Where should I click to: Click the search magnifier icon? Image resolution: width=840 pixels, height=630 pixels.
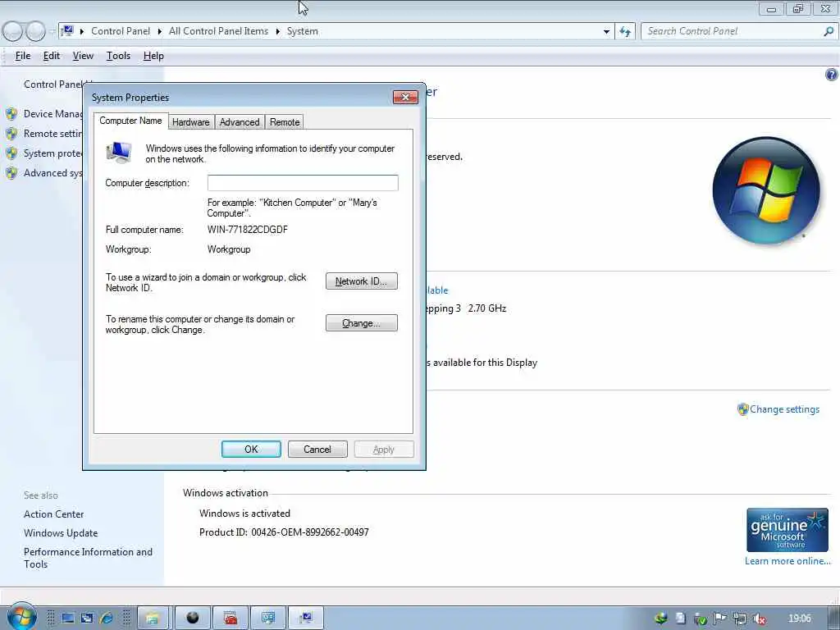[x=829, y=32]
